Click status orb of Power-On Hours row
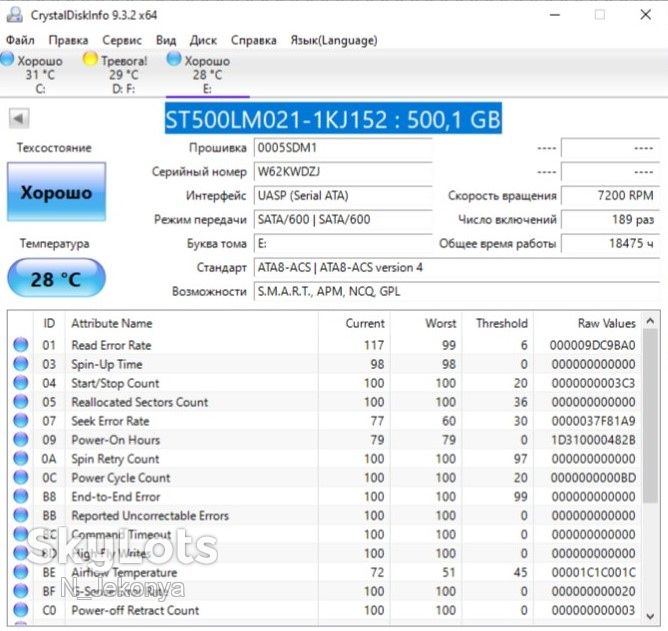The image size is (668, 631). tap(20, 439)
